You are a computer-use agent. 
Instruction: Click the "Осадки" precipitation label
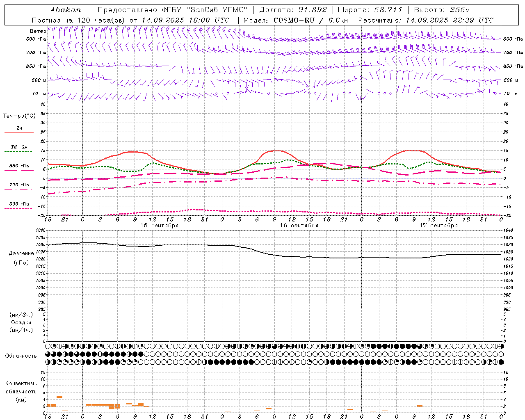pos(21,323)
